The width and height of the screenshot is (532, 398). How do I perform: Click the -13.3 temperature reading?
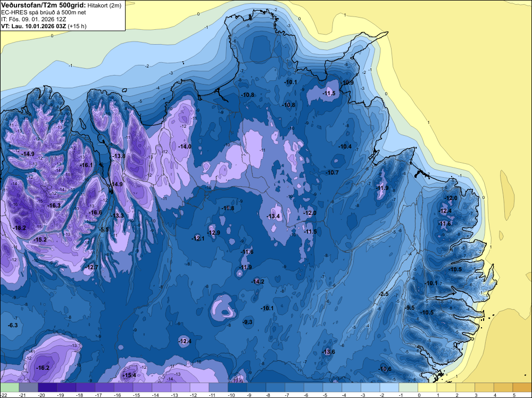click(x=118, y=215)
